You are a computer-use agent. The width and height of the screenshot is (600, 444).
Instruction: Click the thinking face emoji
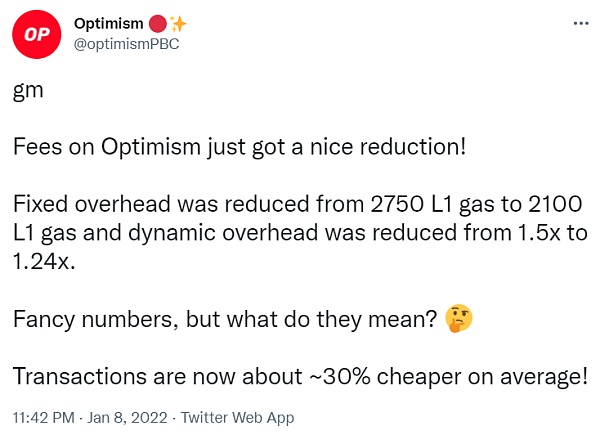[x=460, y=319]
